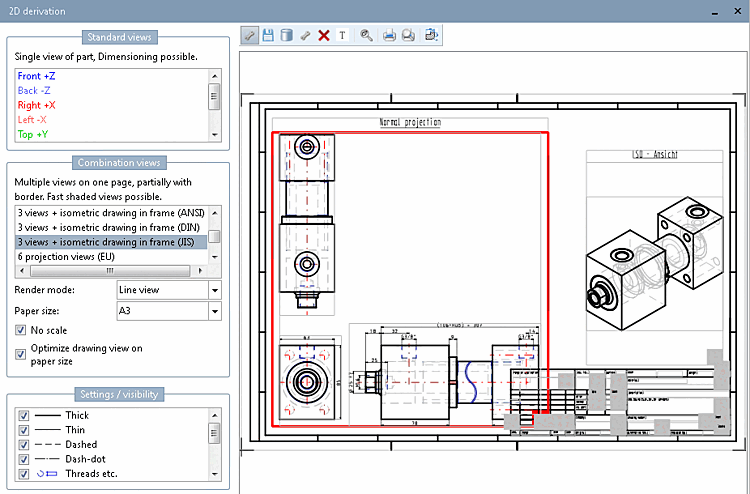This screenshot has height=494, width=750.
Task: Toggle Optimize drawing view on paper size
Action: point(21,352)
